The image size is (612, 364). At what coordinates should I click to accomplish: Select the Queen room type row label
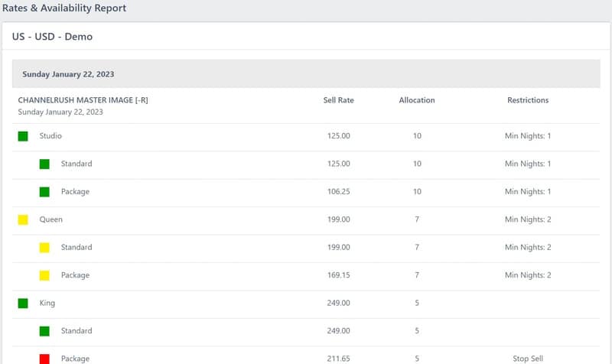(50, 219)
